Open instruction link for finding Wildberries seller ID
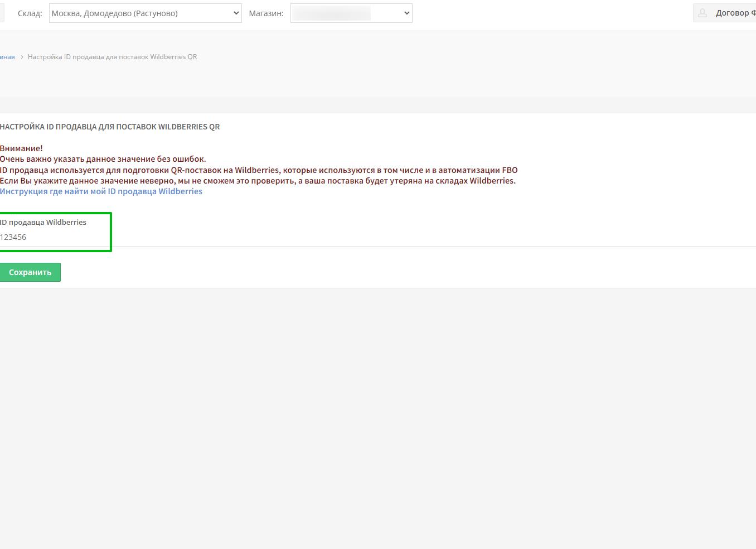 click(101, 191)
